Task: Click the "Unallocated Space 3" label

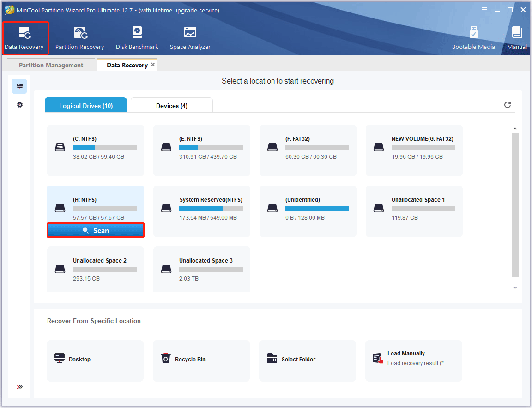Action: (206, 260)
